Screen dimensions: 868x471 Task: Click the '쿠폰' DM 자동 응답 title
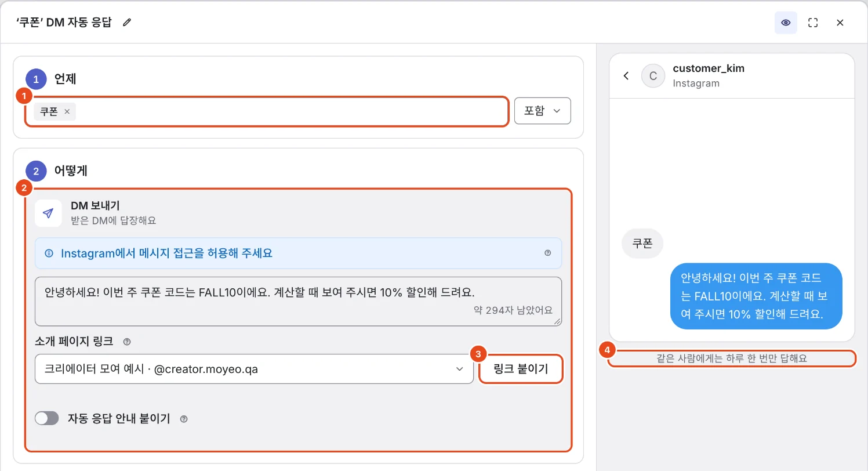point(64,23)
